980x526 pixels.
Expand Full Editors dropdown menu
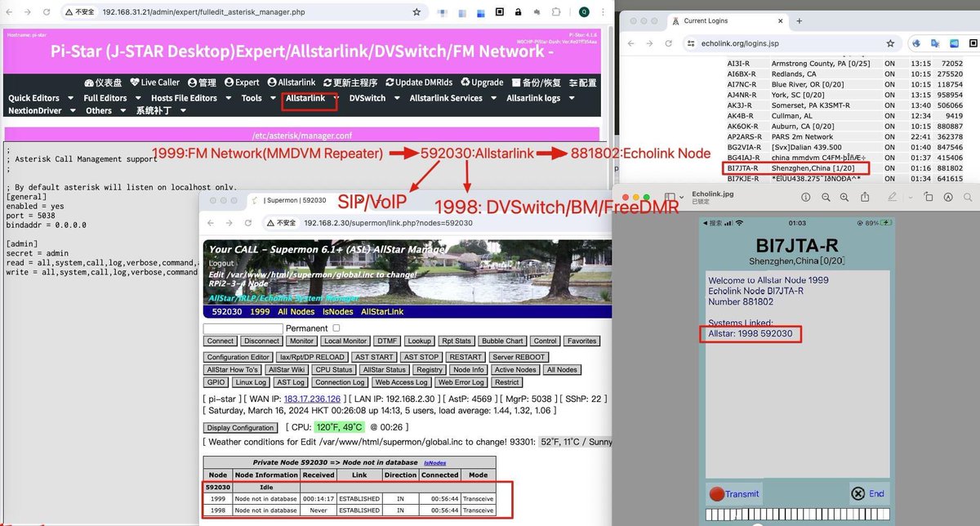[110, 98]
